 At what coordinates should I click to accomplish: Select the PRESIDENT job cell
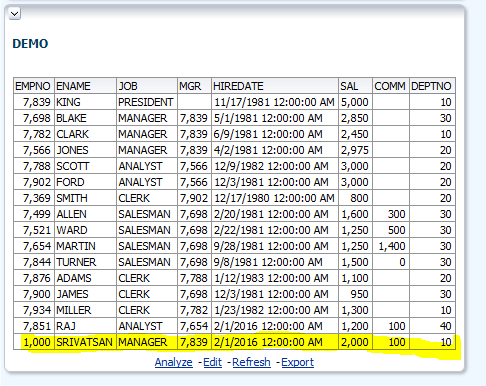click(147, 102)
